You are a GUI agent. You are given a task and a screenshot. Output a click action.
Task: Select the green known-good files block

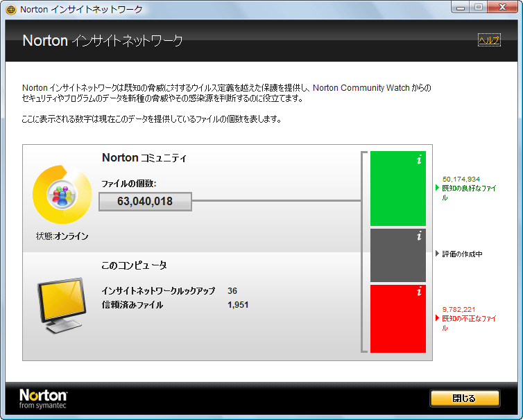[x=398, y=189]
